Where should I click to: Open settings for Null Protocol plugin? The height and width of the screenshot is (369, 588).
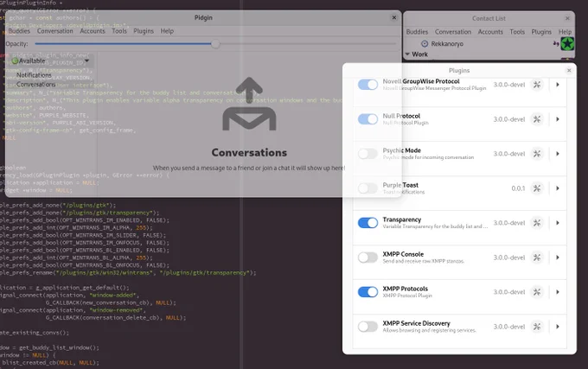pyautogui.click(x=537, y=119)
